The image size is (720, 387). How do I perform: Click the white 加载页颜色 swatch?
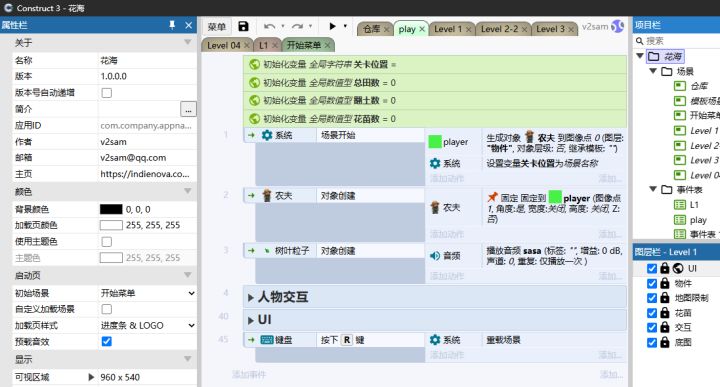pos(111,225)
